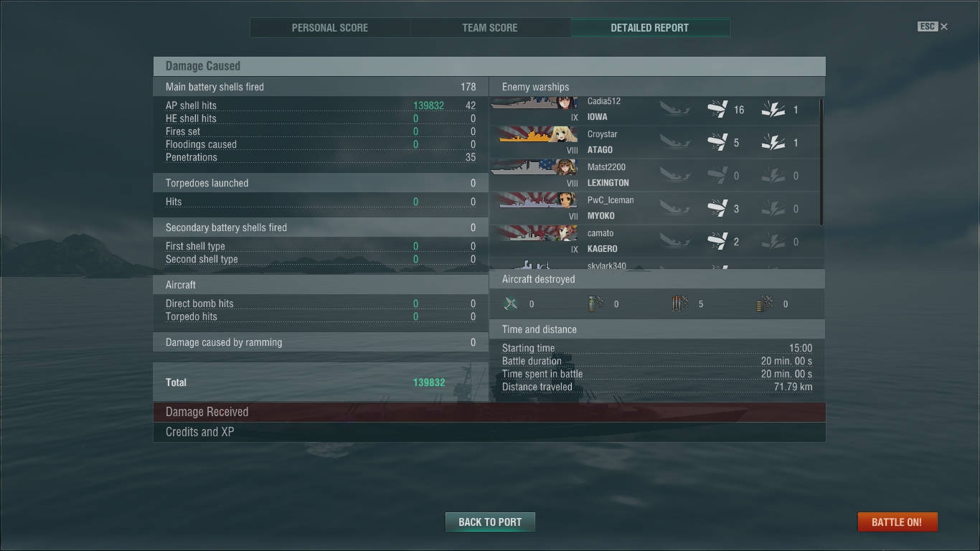Click the fighter aircraft destroyed icon
This screenshot has width=980, height=551.
click(511, 304)
